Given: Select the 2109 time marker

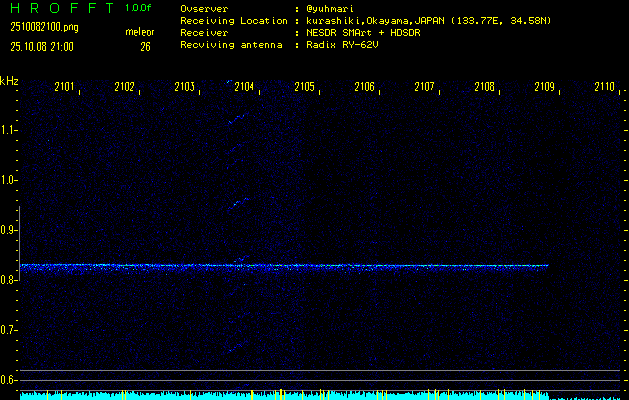Looking at the screenshot, I should click(545, 87).
